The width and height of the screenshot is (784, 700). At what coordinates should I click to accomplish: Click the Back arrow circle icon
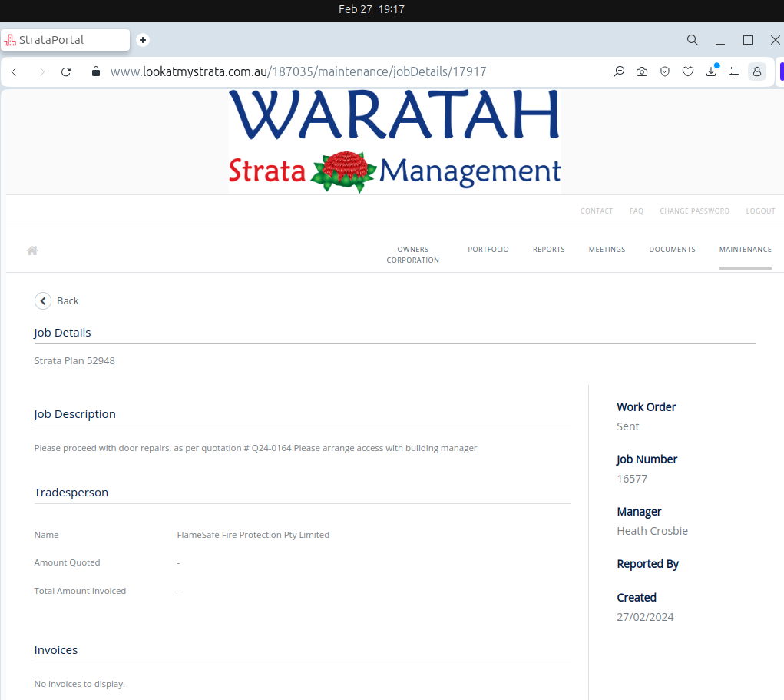click(43, 300)
